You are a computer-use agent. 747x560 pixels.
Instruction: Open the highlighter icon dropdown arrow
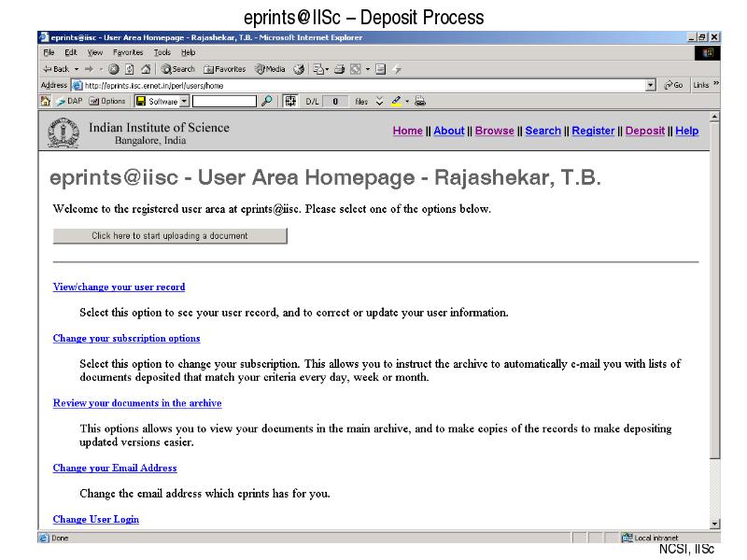point(407,101)
